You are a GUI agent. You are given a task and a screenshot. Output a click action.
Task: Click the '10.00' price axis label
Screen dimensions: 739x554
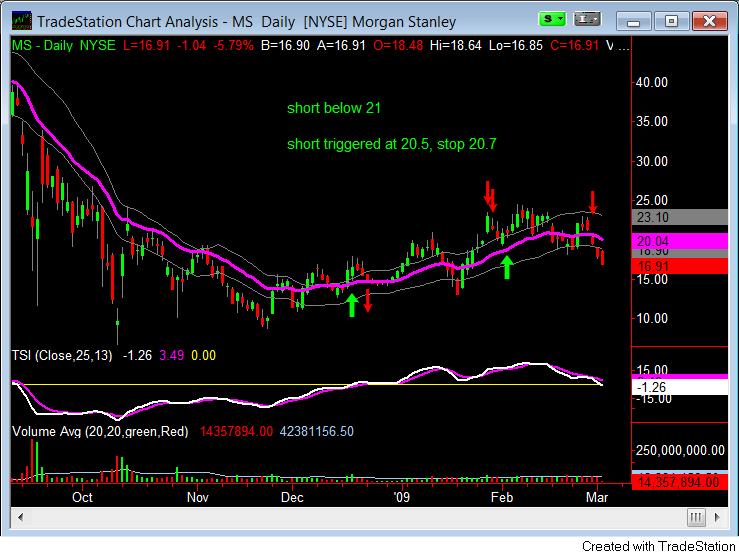click(x=652, y=318)
